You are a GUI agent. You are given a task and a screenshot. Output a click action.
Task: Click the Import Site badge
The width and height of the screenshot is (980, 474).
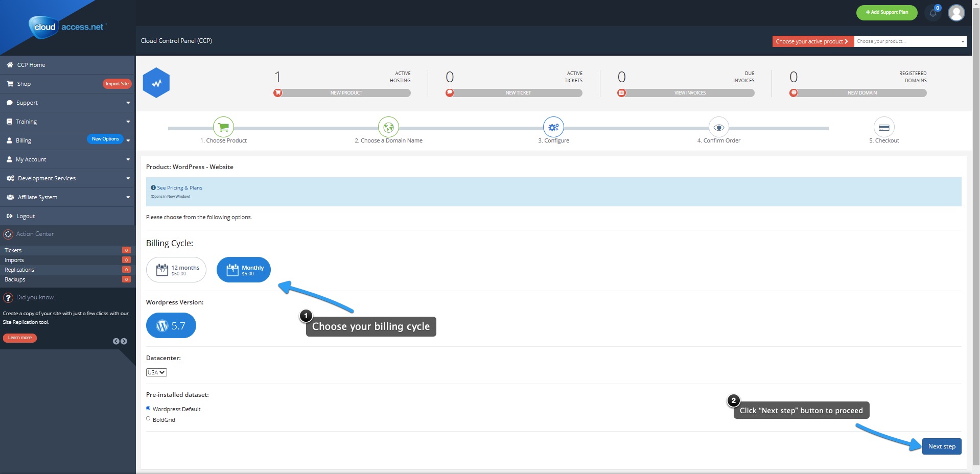(117, 84)
